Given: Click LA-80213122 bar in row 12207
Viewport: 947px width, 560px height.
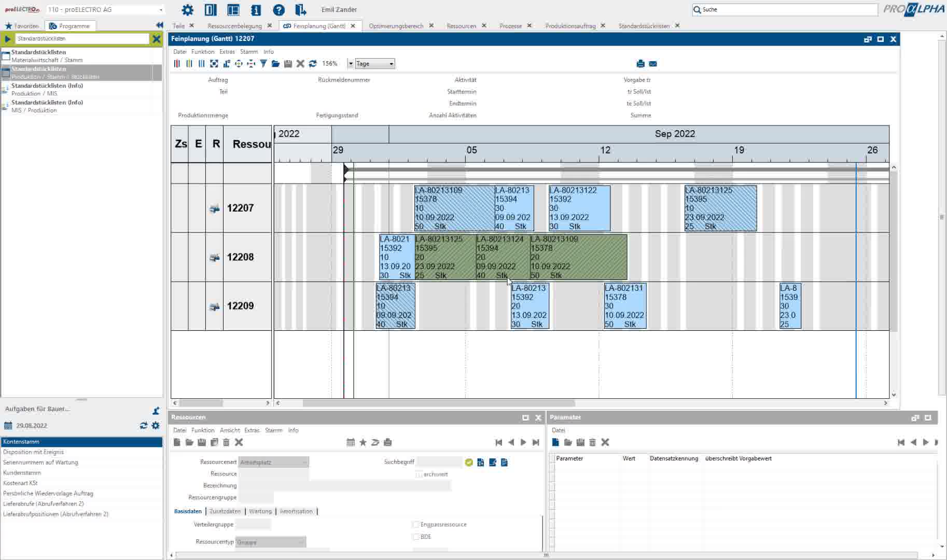Looking at the screenshot, I should (579, 208).
